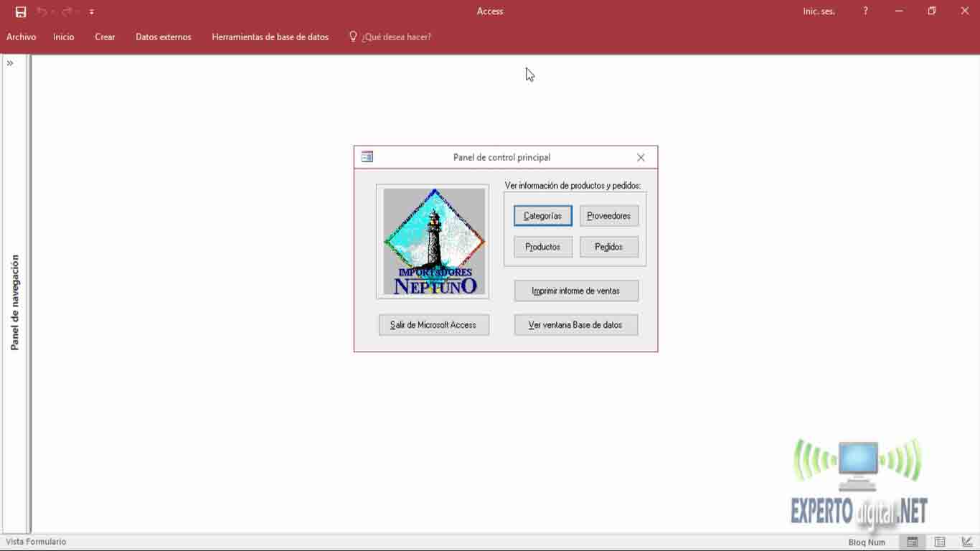Click the lightbulb ¿Qué desea hacer? icon
The height and width of the screenshot is (551, 980).
point(353,37)
